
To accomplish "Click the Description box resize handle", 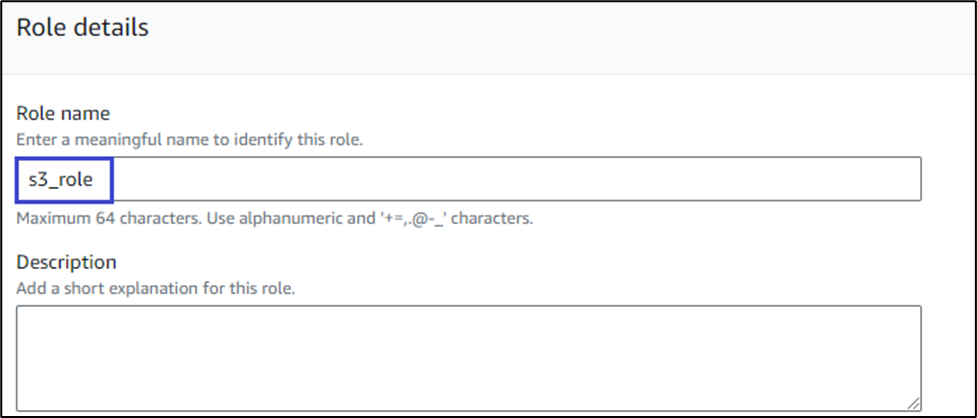I will coord(914,401).
